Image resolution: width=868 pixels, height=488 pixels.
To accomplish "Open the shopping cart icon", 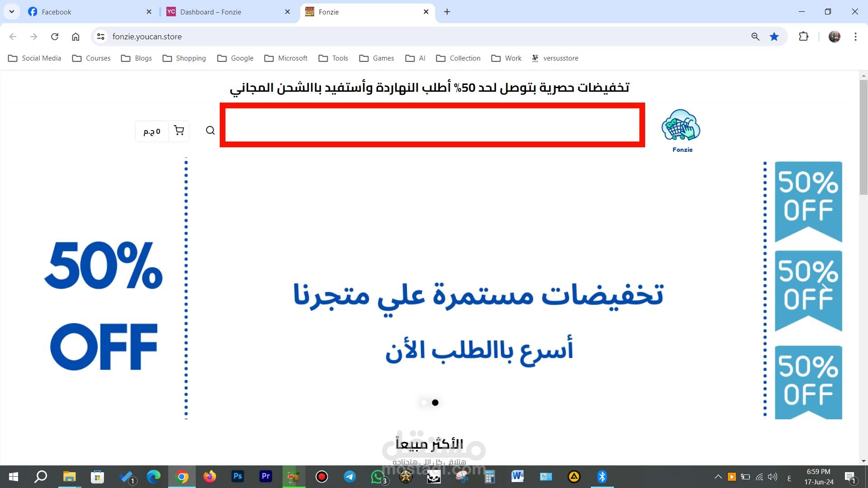I will coord(179,131).
